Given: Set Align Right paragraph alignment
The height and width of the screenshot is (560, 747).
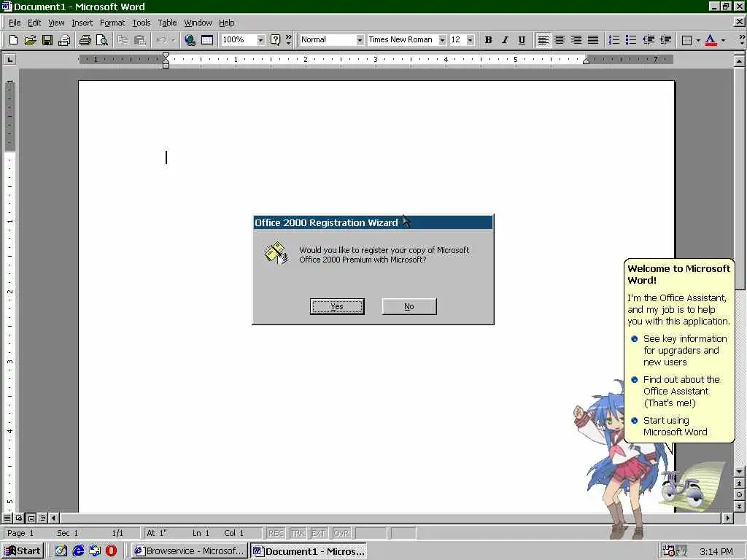Looking at the screenshot, I should 576,40.
